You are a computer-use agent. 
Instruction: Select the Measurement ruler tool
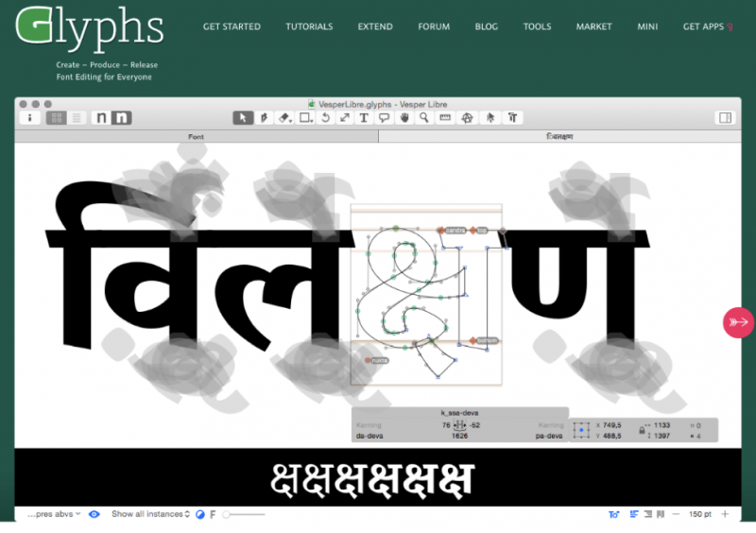pos(445,118)
